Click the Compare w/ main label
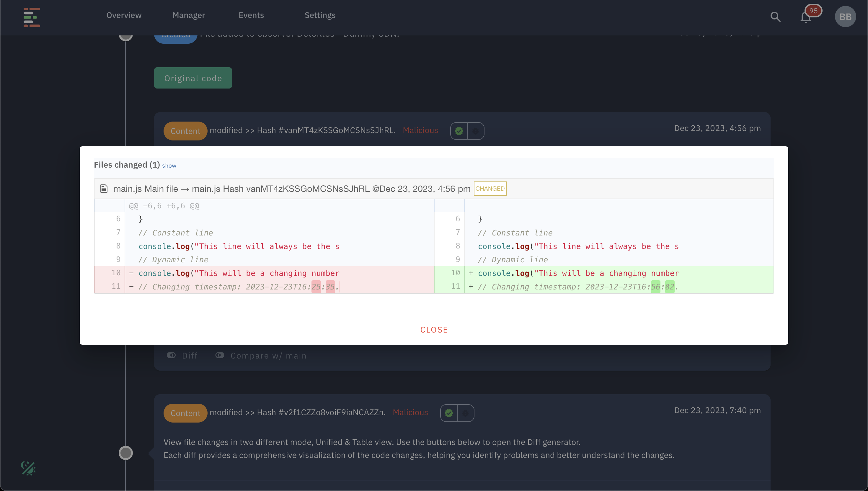 click(269, 356)
